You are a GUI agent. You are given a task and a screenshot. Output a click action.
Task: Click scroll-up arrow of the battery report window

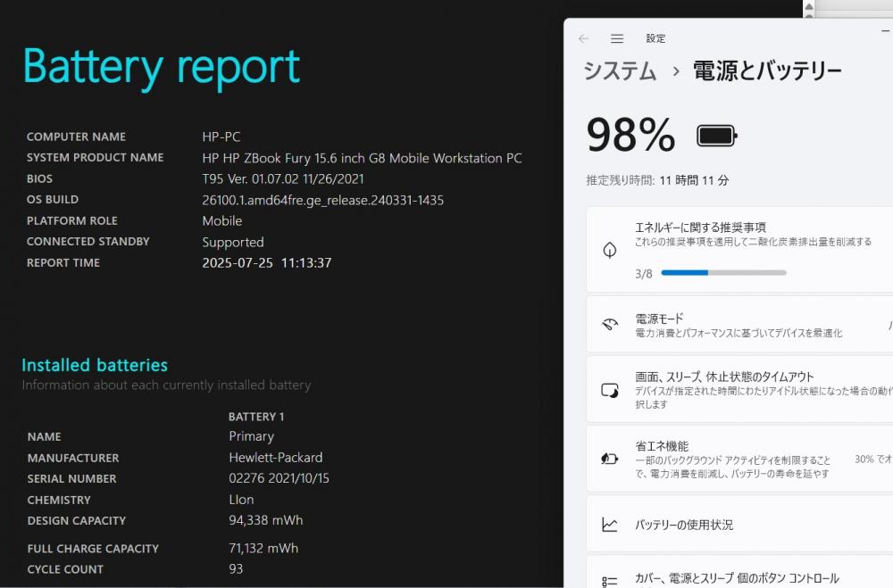[809, 7]
